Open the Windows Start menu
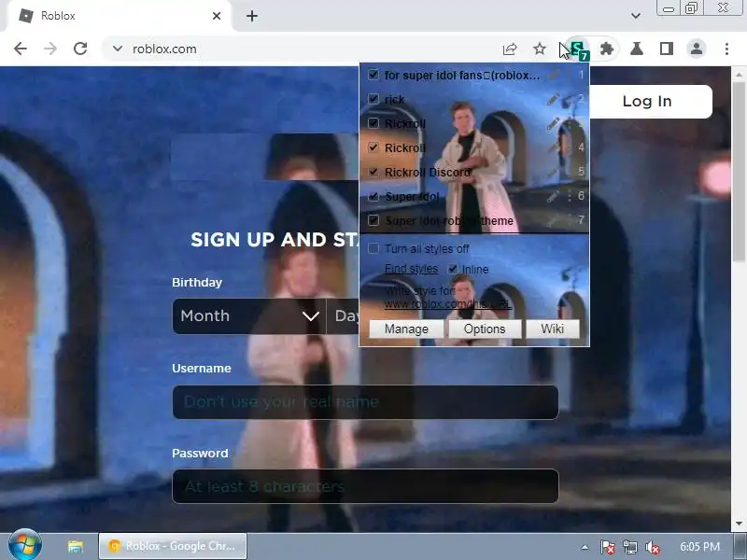The image size is (747, 560). point(25,545)
